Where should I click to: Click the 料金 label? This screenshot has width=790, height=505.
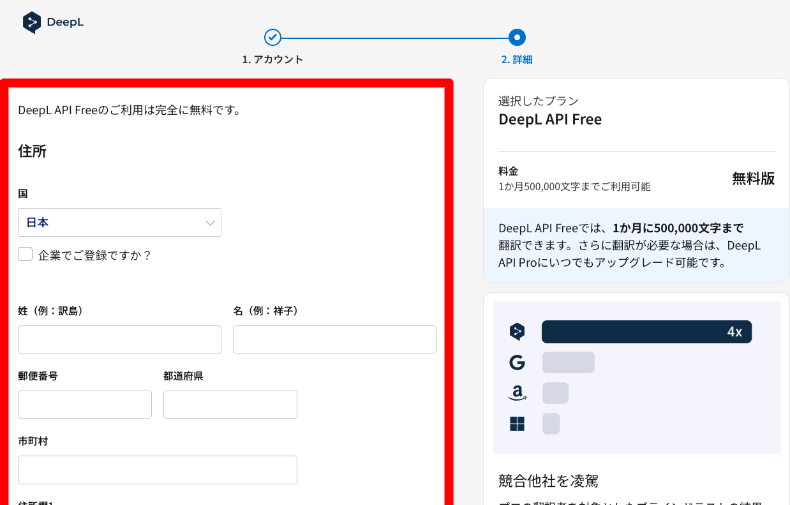[508, 171]
